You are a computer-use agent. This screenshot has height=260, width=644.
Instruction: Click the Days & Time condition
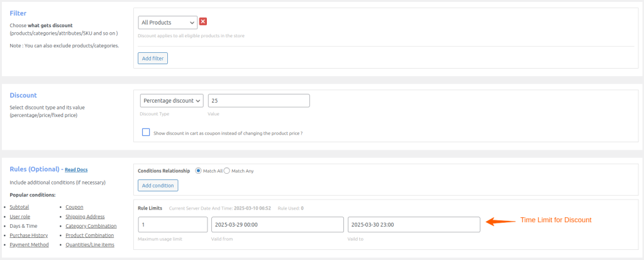tap(23, 226)
